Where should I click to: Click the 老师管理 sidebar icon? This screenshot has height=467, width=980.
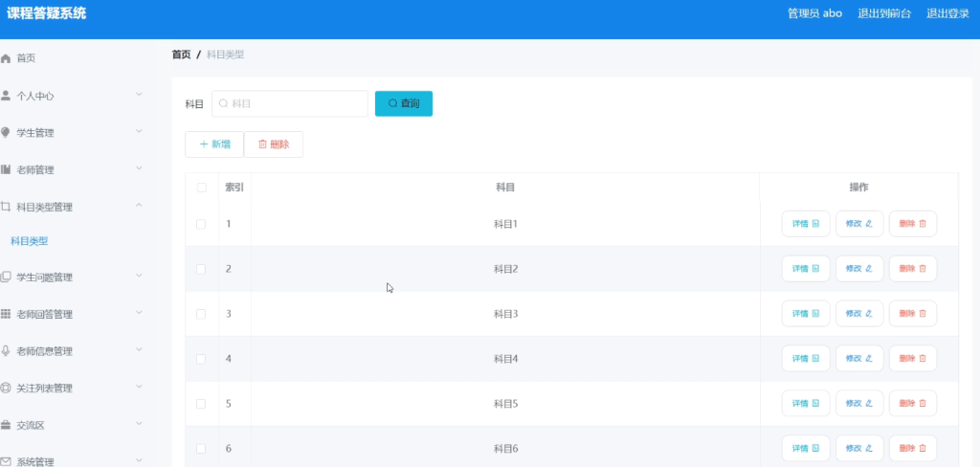click(x=6, y=169)
